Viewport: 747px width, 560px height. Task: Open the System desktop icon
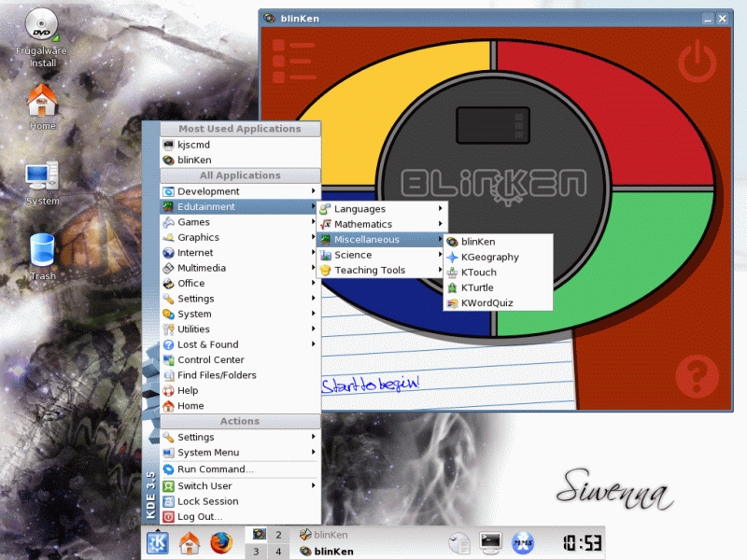42,183
